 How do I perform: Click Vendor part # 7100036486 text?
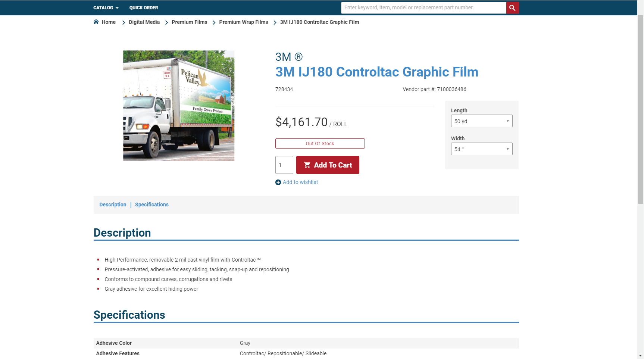(434, 89)
